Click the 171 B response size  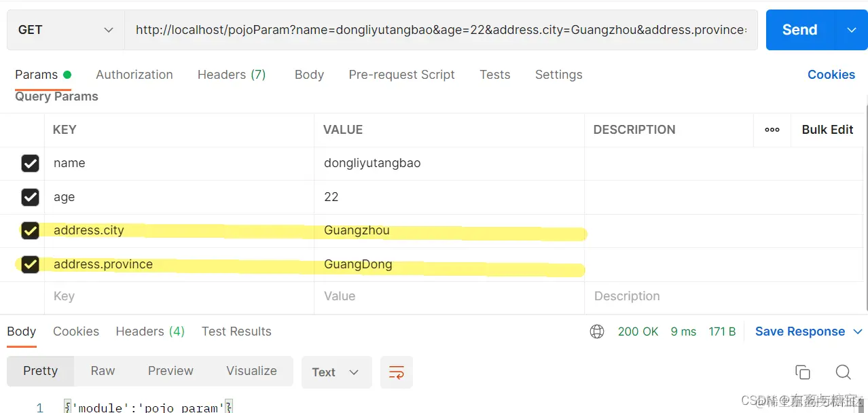(722, 331)
